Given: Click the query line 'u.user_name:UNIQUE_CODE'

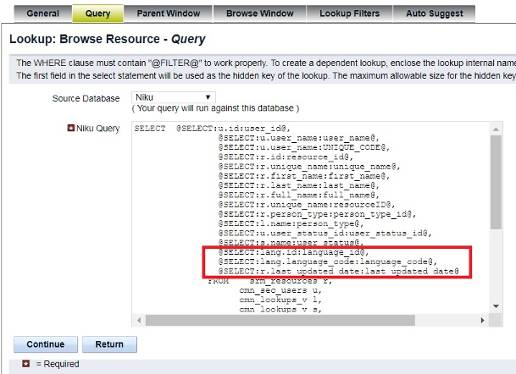Looking at the screenshot, I should pos(304,147).
